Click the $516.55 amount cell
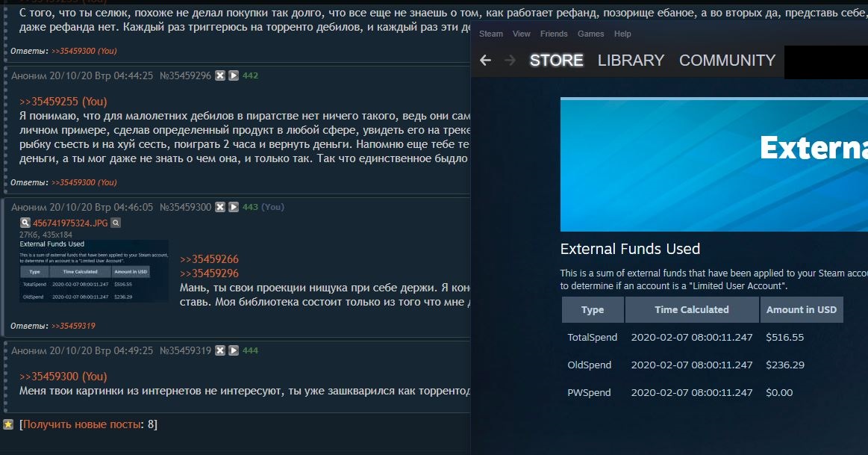The height and width of the screenshot is (455, 868). coord(785,338)
